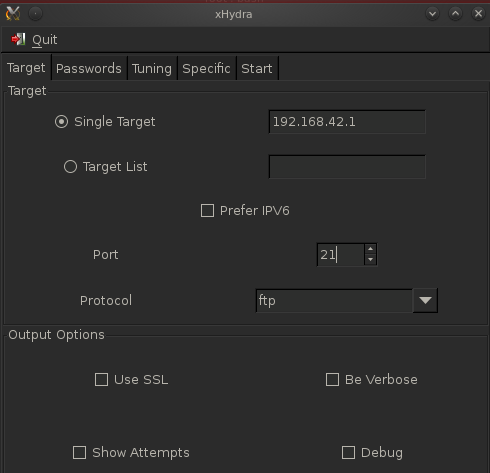The image size is (490, 473).
Task: Click the round pin button beside app icon
Action: [x=35, y=14]
